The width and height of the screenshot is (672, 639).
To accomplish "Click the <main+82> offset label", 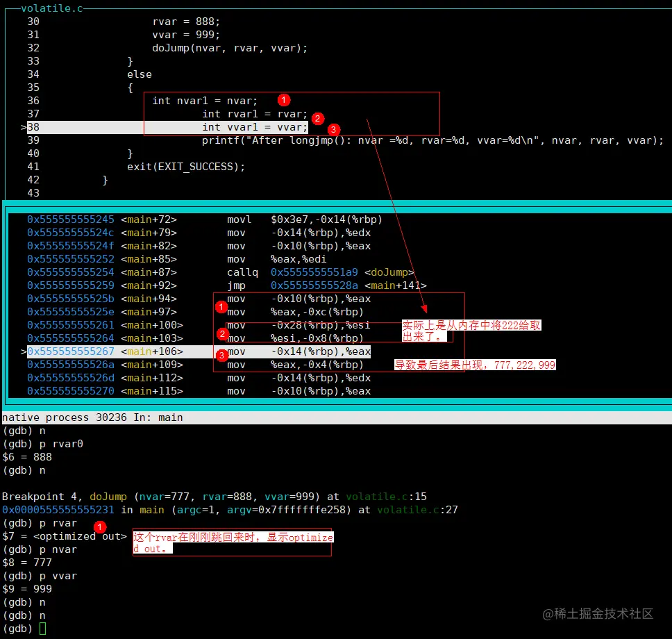I will coord(149,246).
